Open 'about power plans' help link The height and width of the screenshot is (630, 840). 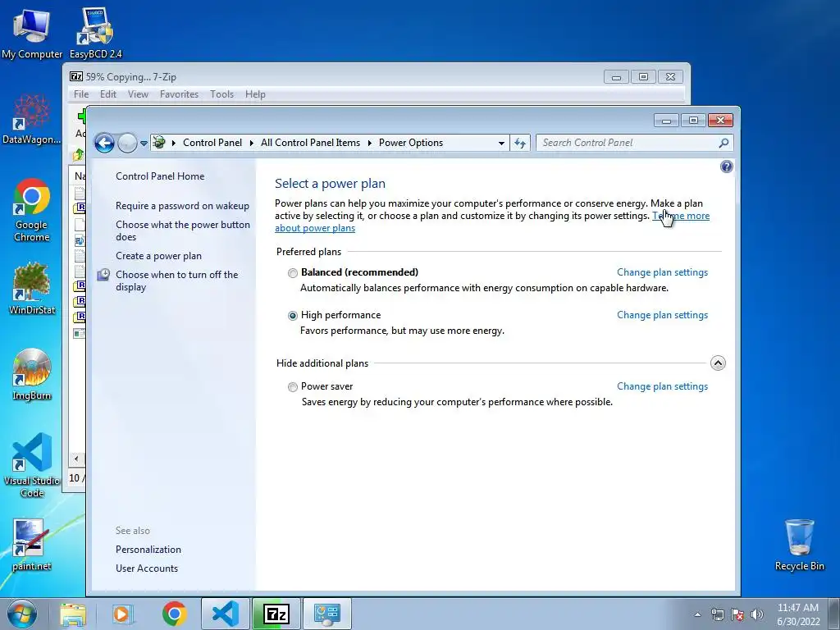315,228
